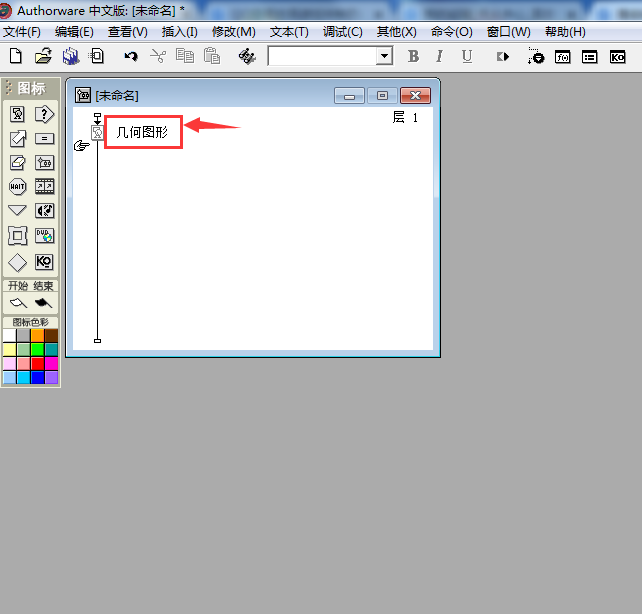Choose the purple icon color swatch
Viewport: 642px width, 614px height.
[x=51, y=377]
